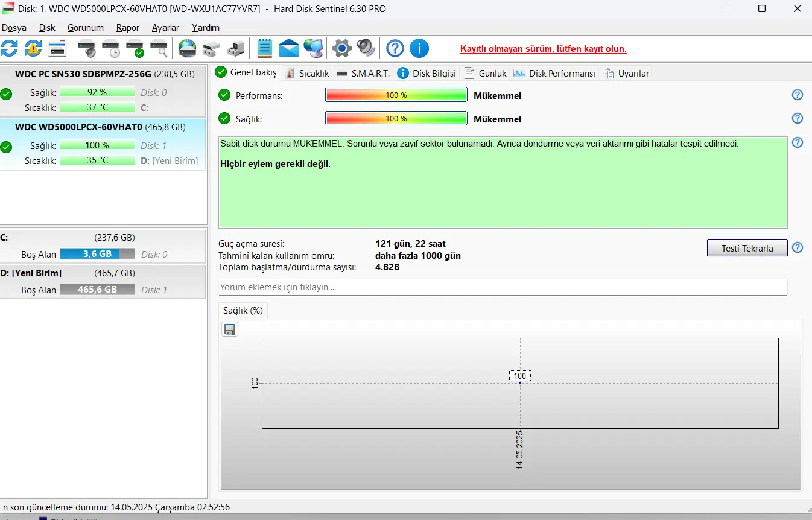The height and width of the screenshot is (520, 812).
Task: Switch to the Disk Bilgisi tab
Action: [x=427, y=73]
